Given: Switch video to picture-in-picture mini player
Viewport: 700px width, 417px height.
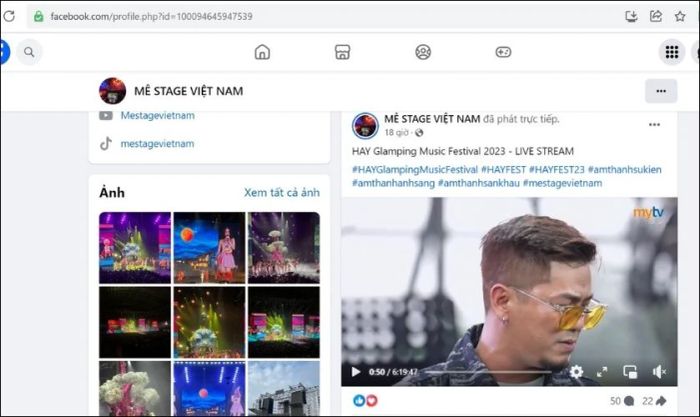Looking at the screenshot, I should coord(630,371).
